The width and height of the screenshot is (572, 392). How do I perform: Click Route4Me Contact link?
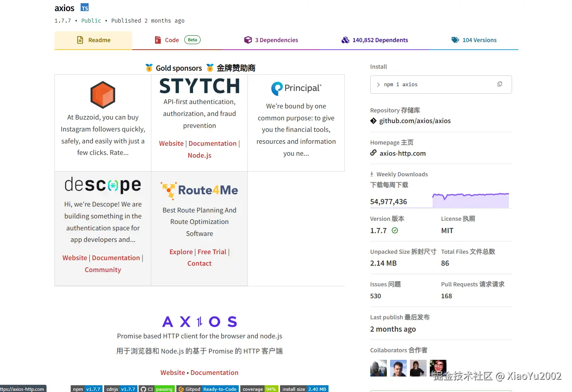(199, 263)
